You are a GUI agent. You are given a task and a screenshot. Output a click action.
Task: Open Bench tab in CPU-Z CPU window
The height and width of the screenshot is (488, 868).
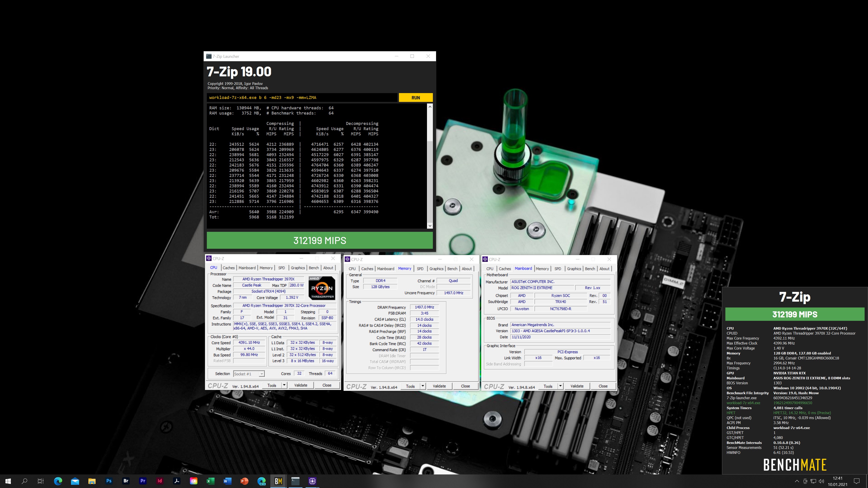coord(314,268)
